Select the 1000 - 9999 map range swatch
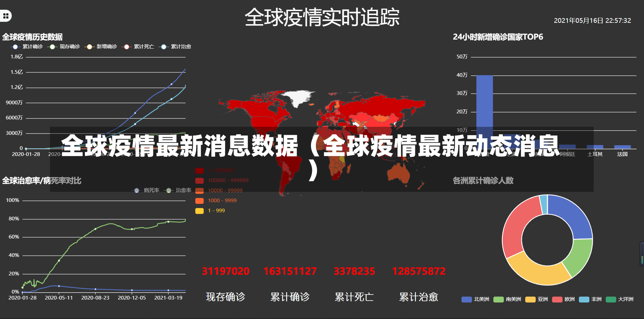The width and height of the screenshot is (644, 319). coord(200,201)
